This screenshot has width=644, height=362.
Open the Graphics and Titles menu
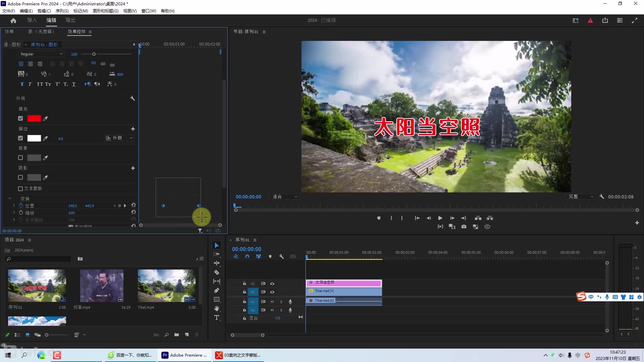pos(106,11)
